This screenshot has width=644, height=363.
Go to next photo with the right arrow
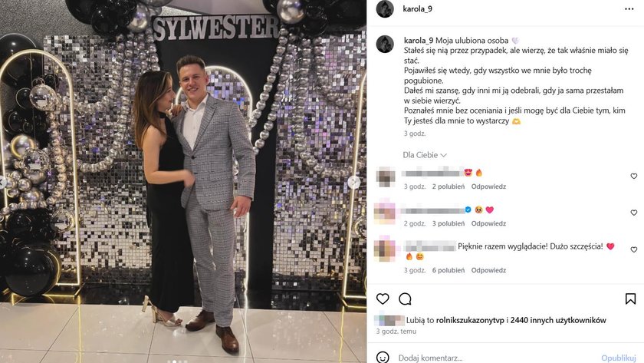click(x=354, y=182)
